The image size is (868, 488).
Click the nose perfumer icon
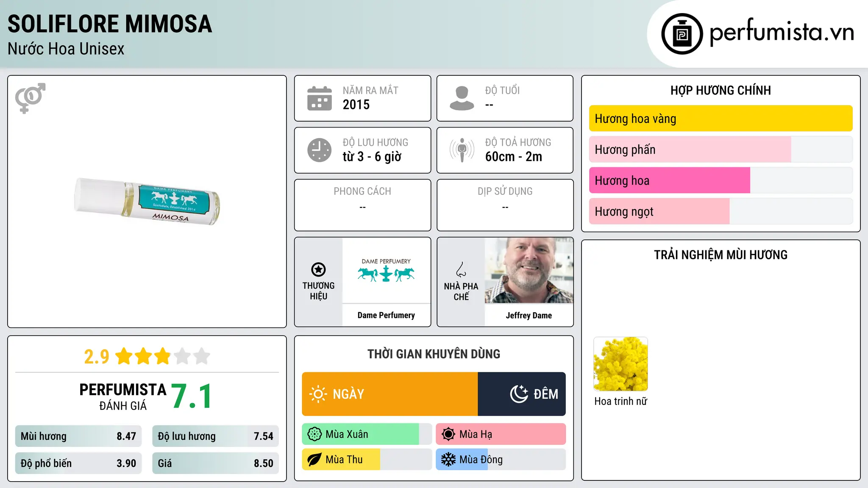tap(461, 269)
